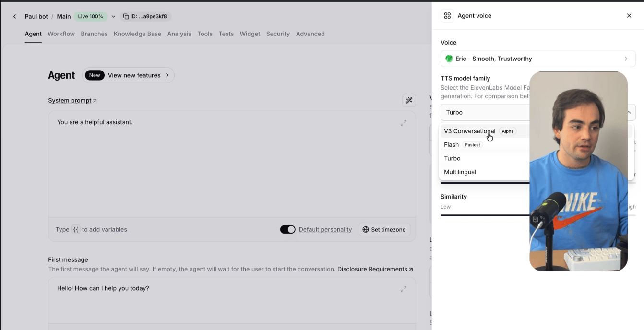Click the back arrow beside Paul bot
This screenshot has height=330, width=644.
pos(14,16)
